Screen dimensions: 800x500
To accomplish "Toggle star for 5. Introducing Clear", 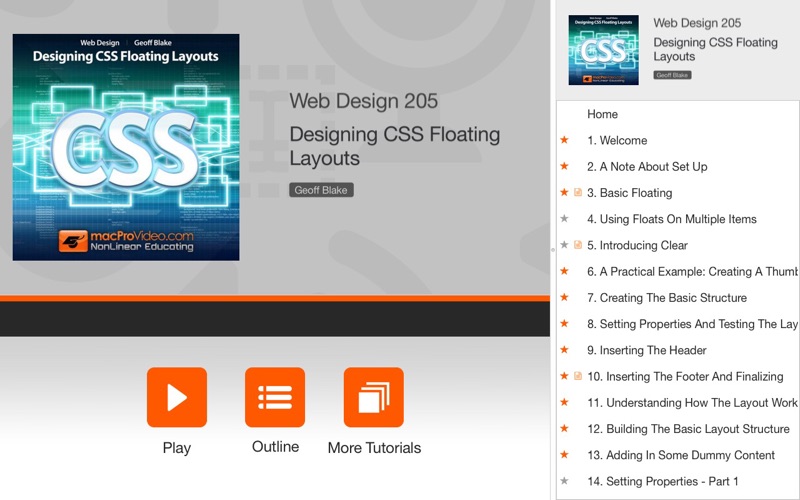I will [x=564, y=245].
